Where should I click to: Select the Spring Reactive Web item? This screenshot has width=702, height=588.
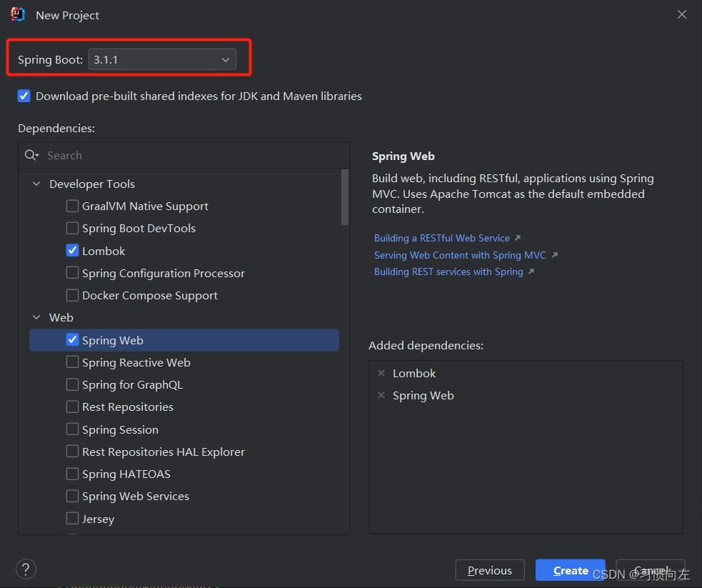coord(136,362)
